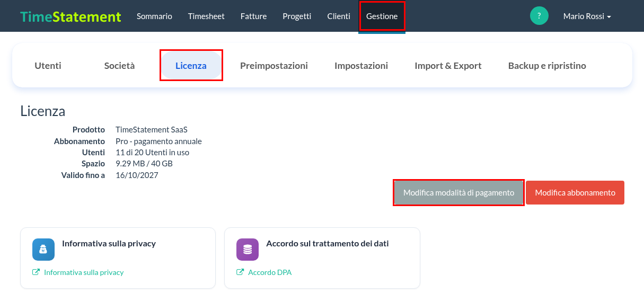
Task: Go to Timesheet in the navigation bar
Action: click(206, 16)
